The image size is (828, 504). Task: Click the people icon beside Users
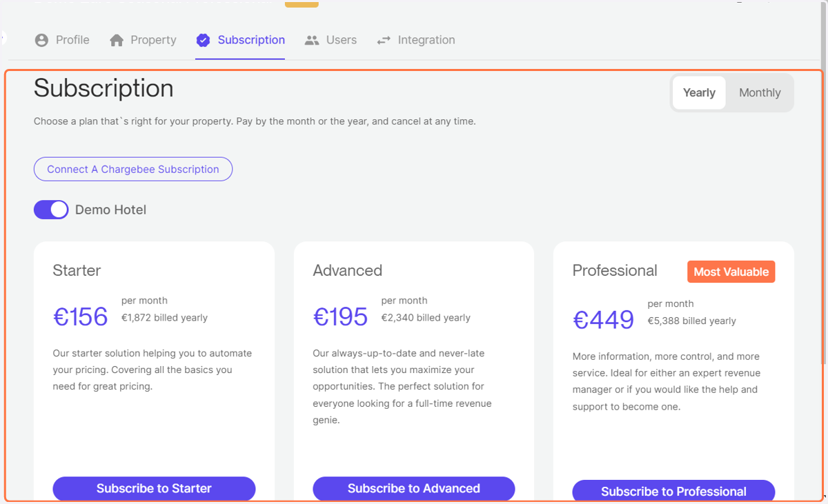312,40
